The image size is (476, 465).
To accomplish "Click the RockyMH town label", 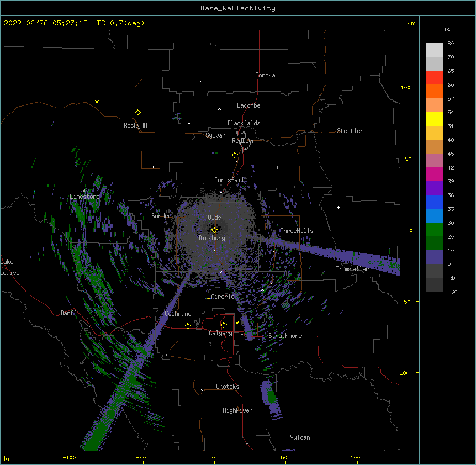I will [x=135, y=125].
